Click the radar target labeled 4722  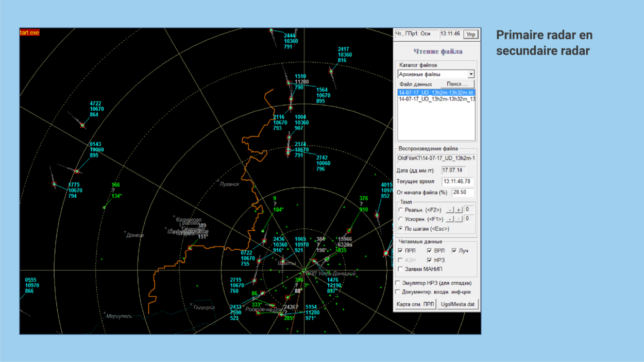coord(82,125)
